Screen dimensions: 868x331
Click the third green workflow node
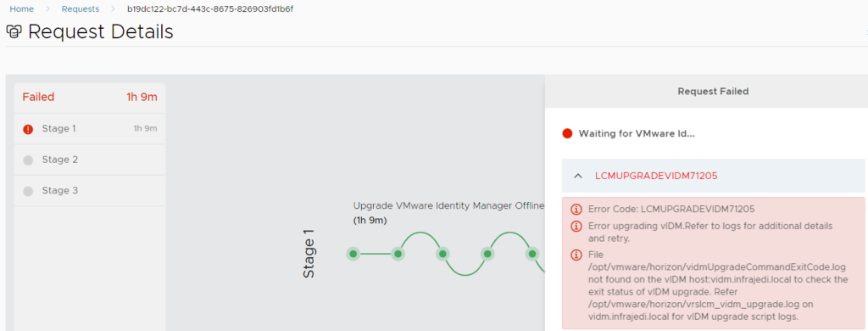point(442,254)
